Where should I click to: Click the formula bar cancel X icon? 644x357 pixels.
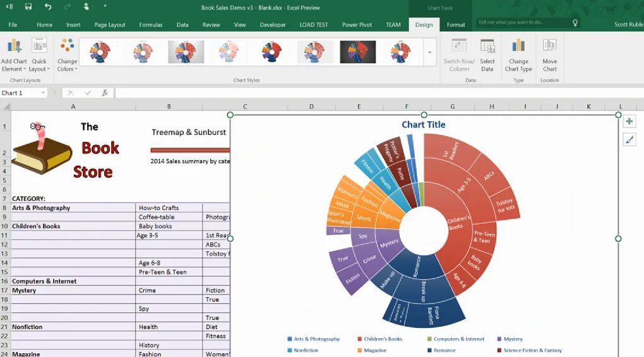71,93
